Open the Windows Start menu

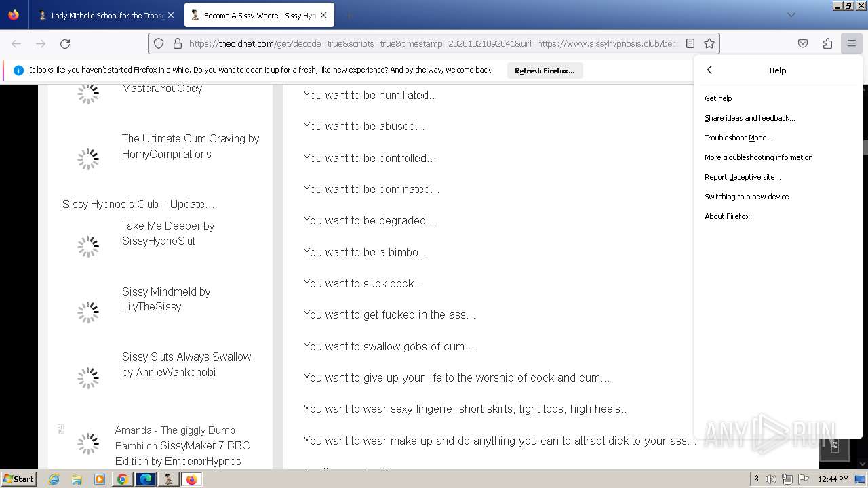pyautogui.click(x=18, y=479)
